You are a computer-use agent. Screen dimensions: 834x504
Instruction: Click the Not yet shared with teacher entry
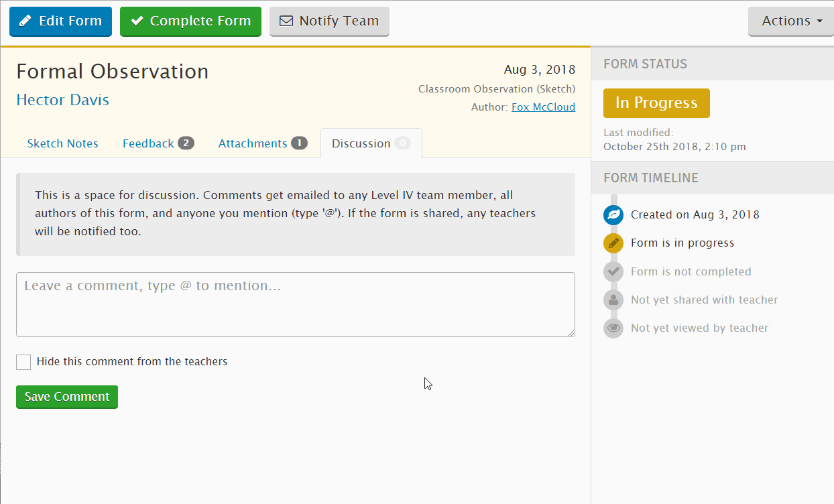(x=705, y=300)
